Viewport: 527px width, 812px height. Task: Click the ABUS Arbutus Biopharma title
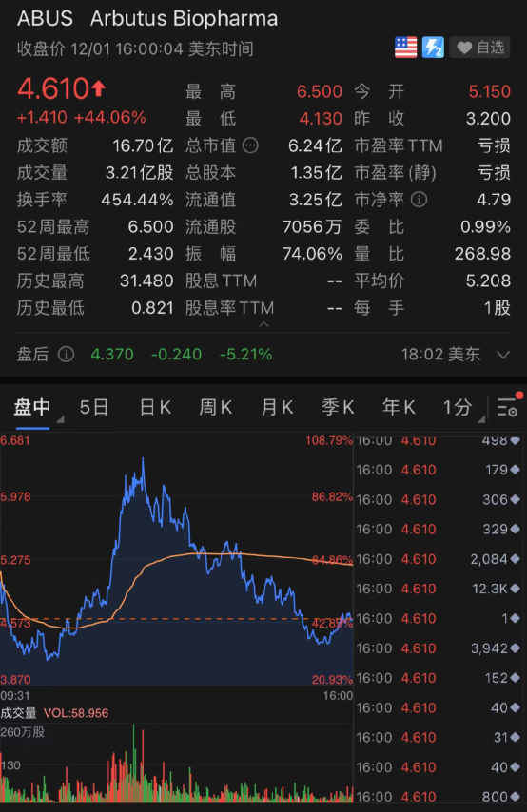[147, 19]
